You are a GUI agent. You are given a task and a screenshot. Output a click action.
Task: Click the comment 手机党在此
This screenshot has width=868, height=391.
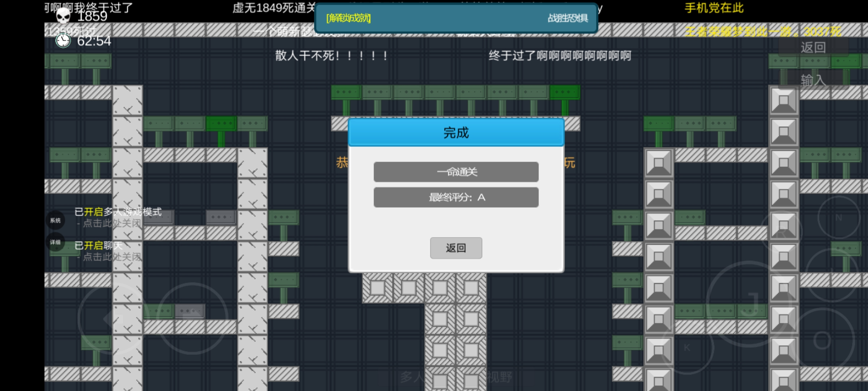(x=714, y=8)
